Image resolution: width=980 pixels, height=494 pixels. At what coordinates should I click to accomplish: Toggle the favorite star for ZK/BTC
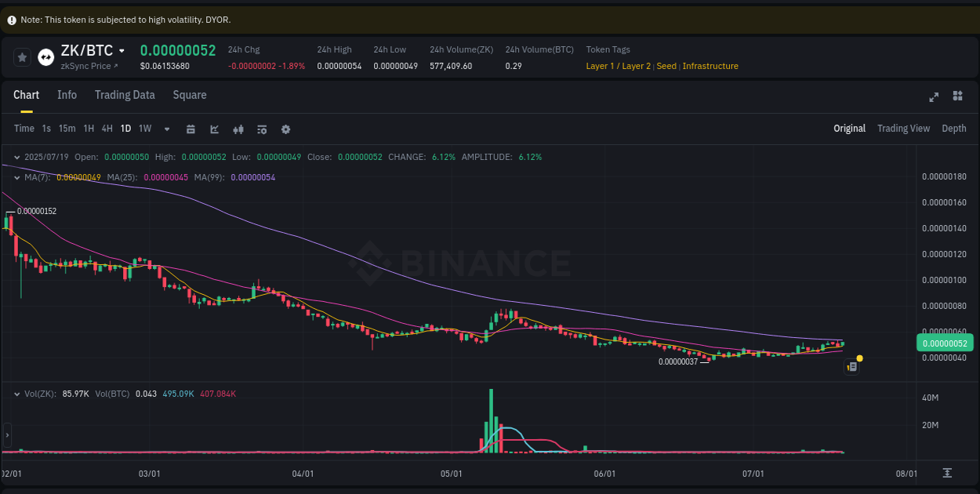point(22,56)
